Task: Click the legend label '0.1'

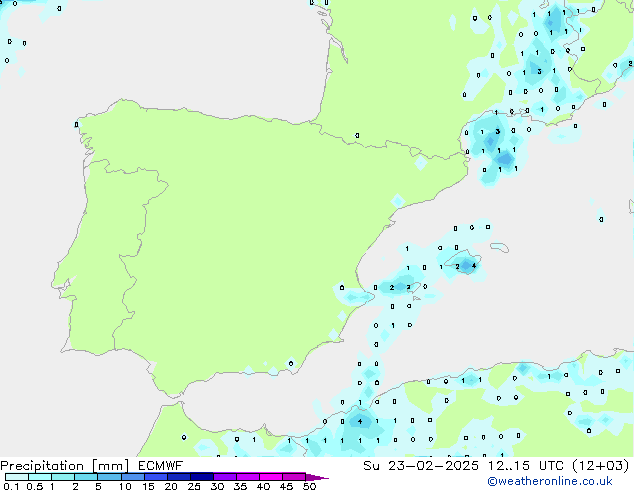Action: click(x=11, y=486)
